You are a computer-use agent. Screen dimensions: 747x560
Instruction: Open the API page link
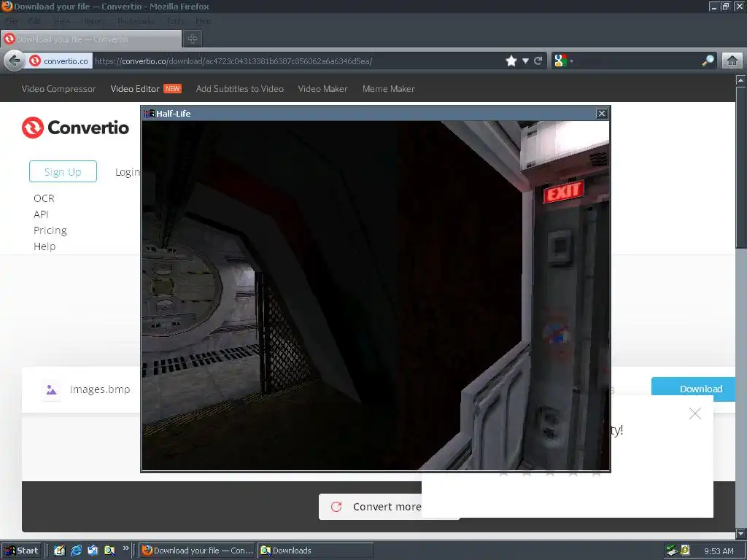(41, 214)
